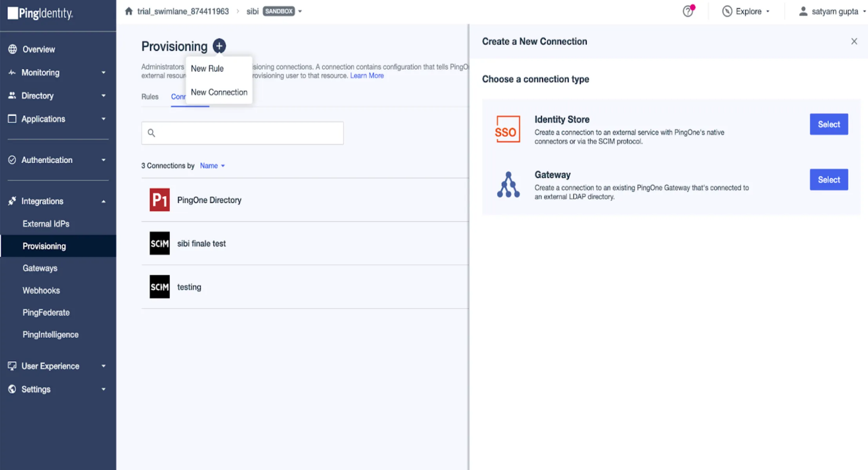Click the Identity Store SSO icon

point(508,129)
